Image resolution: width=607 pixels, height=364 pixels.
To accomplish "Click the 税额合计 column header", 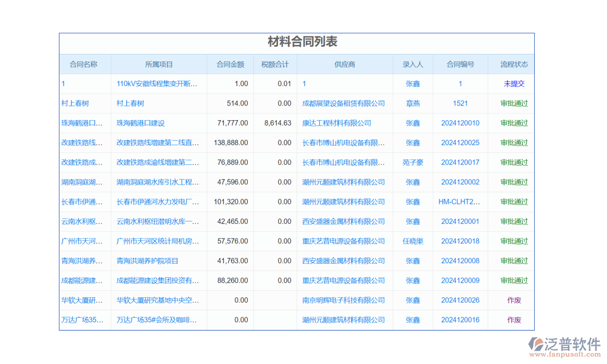I will (275, 64).
